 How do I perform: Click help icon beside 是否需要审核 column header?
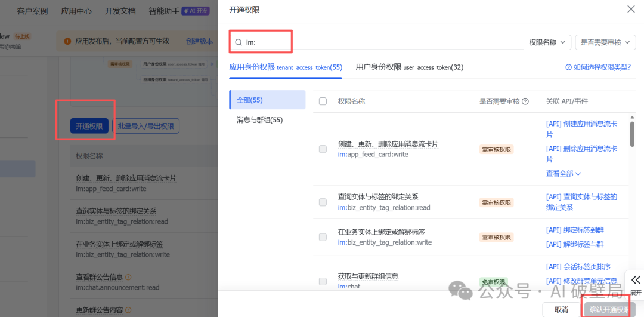[x=525, y=101]
